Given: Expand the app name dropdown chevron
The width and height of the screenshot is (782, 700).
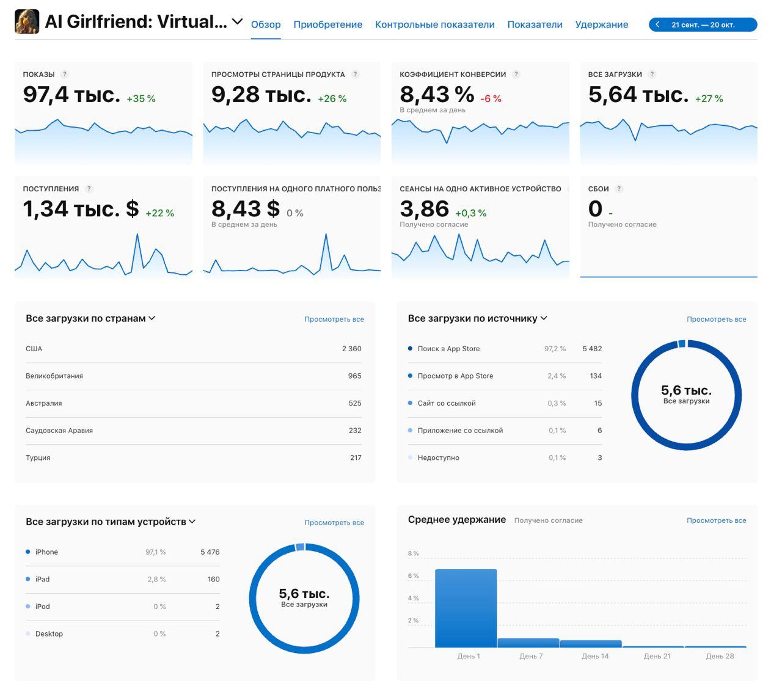Looking at the screenshot, I should (x=238, y=22).
